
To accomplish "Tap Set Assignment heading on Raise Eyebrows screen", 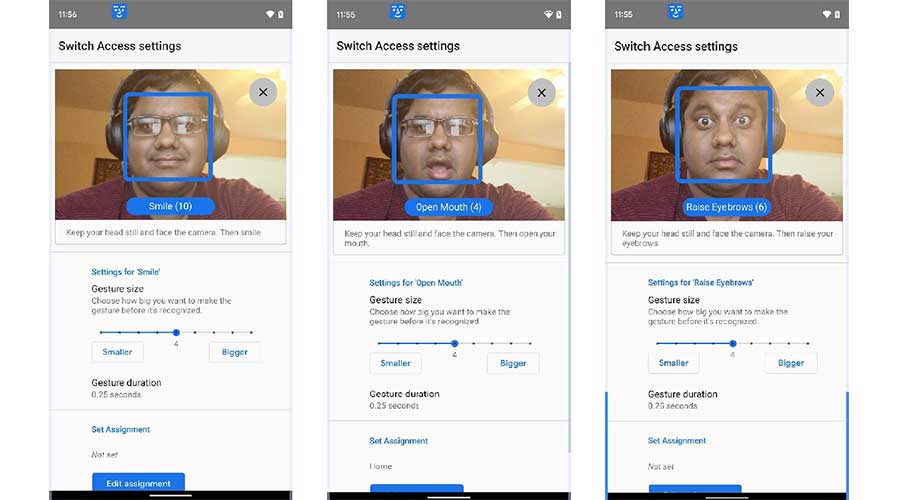I will tap(677, 441).
